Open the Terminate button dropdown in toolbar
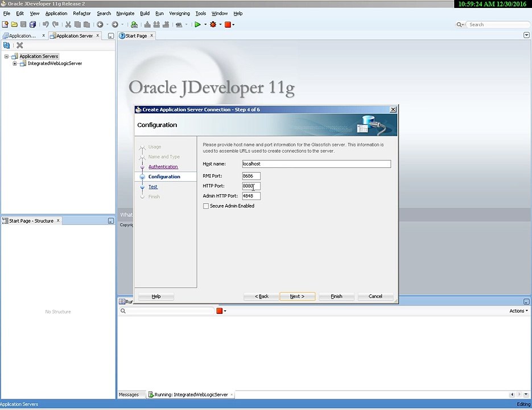 pyautogui.click(x=233, y=24)
